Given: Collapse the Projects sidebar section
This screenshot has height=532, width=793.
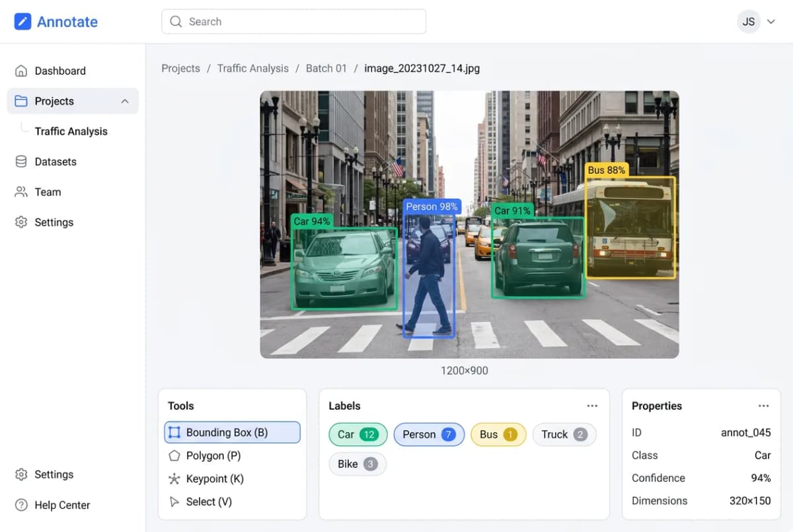Looking at the screenshot, I should click(x=125, y=101).
